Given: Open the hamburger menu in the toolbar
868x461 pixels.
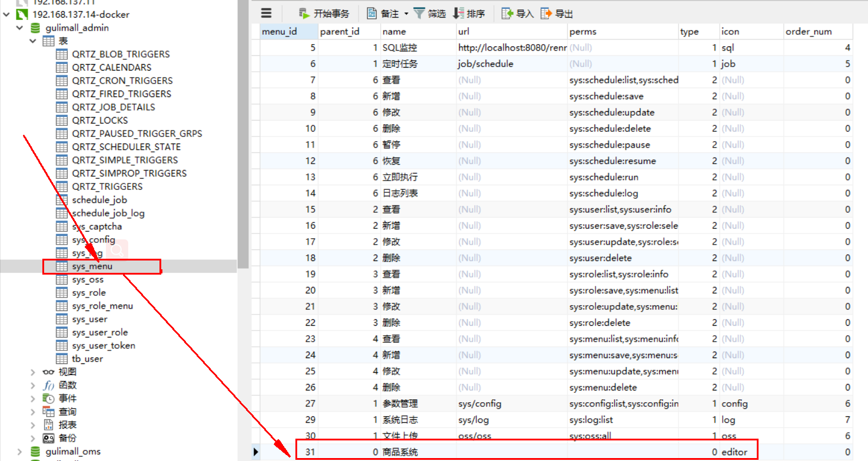Looking at the screenshot, I should [x=267, y=14].
